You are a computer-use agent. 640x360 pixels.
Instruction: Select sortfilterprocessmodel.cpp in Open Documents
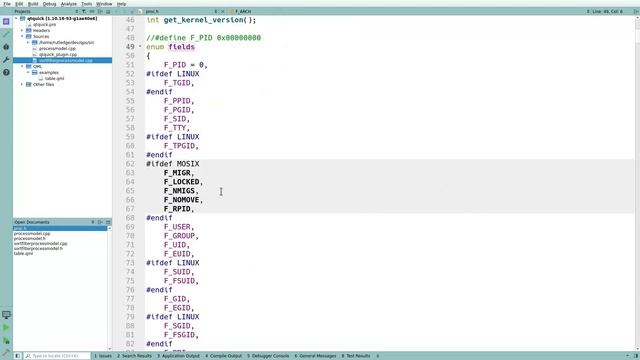pos(40,243)
